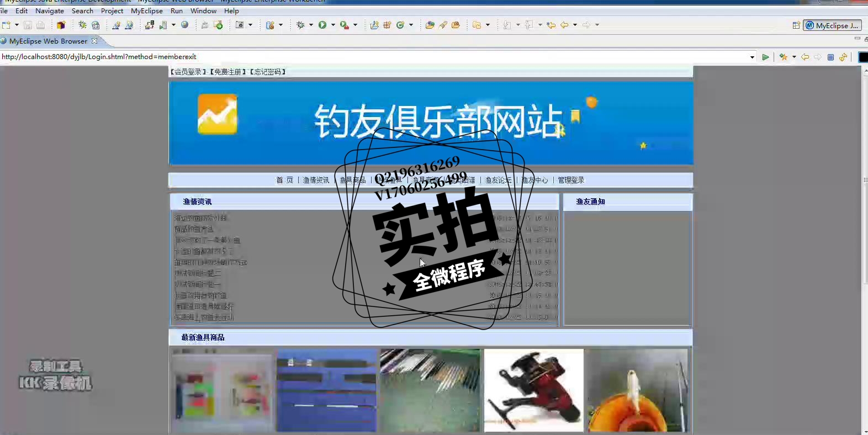Open the MyEclipse menu
868x435 pixels.
(147, 10)
